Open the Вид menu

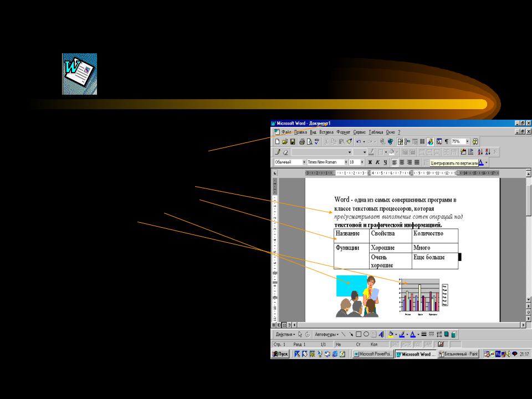(x=313, y=132)
